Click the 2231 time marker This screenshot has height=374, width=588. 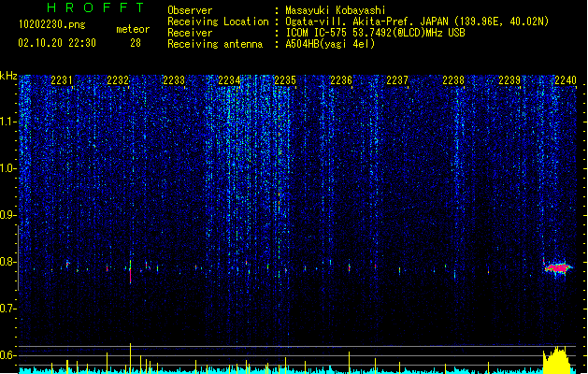coord(62,80)
